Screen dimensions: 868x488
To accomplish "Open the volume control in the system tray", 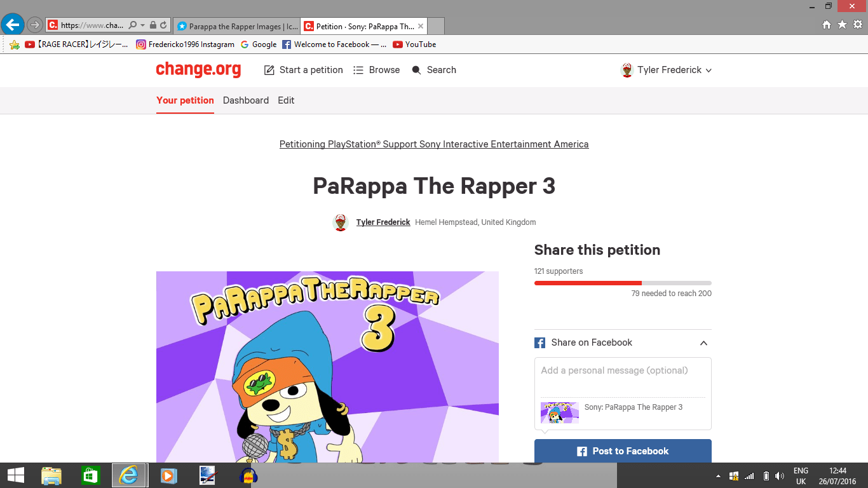I will (x=780, y=475).
